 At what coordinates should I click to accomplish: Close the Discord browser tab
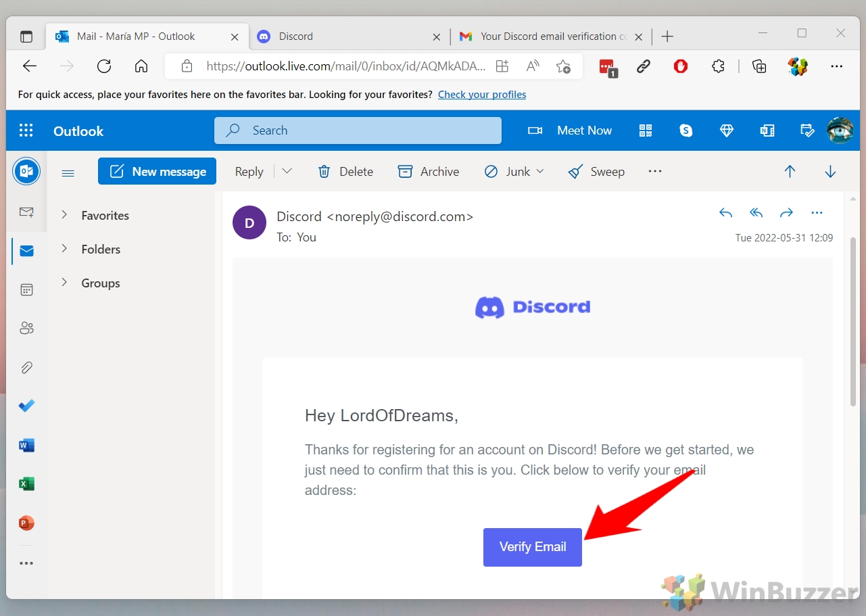click(x=437, y=37)
